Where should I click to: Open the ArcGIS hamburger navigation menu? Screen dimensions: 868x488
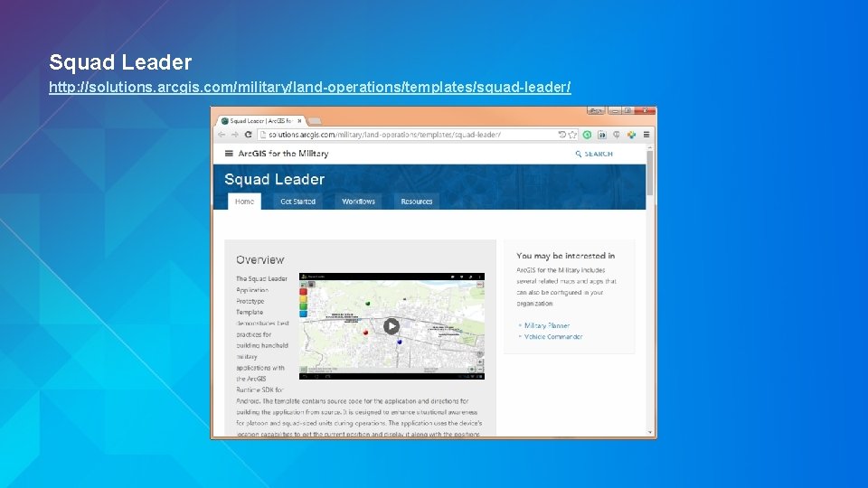(x=229, y=154)
